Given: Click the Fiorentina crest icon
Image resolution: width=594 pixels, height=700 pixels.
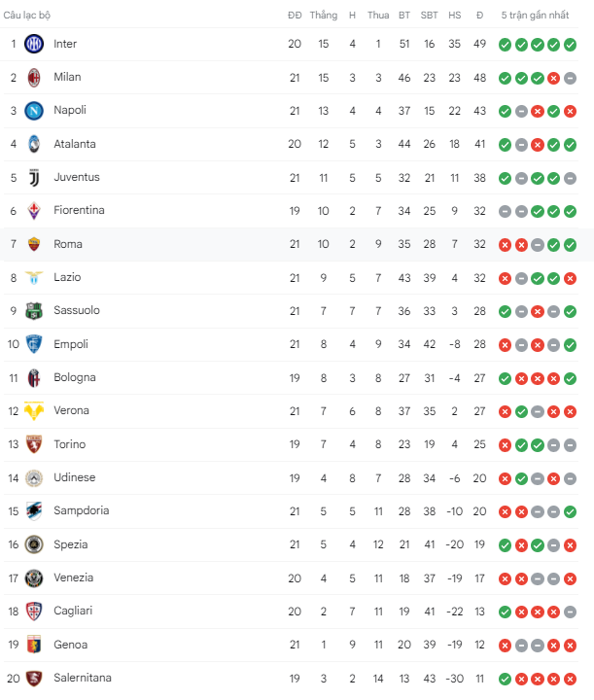Looking at the screenshot, I should 34,211.
